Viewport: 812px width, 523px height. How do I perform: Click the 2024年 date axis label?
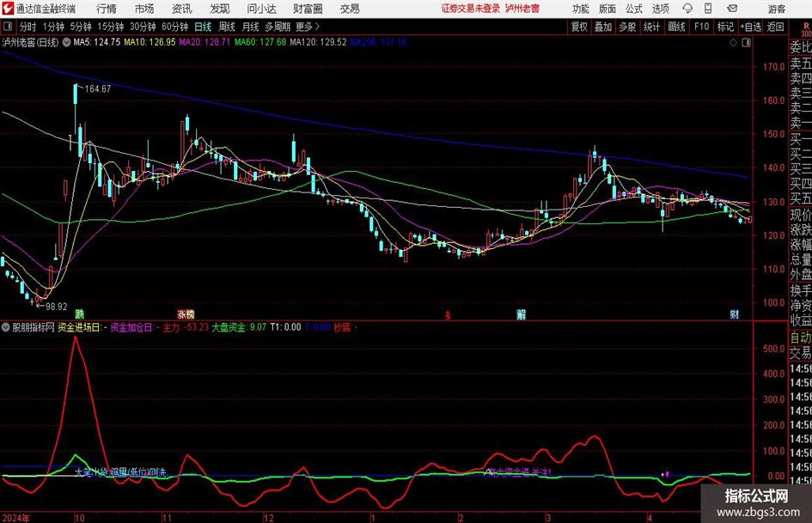[x=16, y=518]
